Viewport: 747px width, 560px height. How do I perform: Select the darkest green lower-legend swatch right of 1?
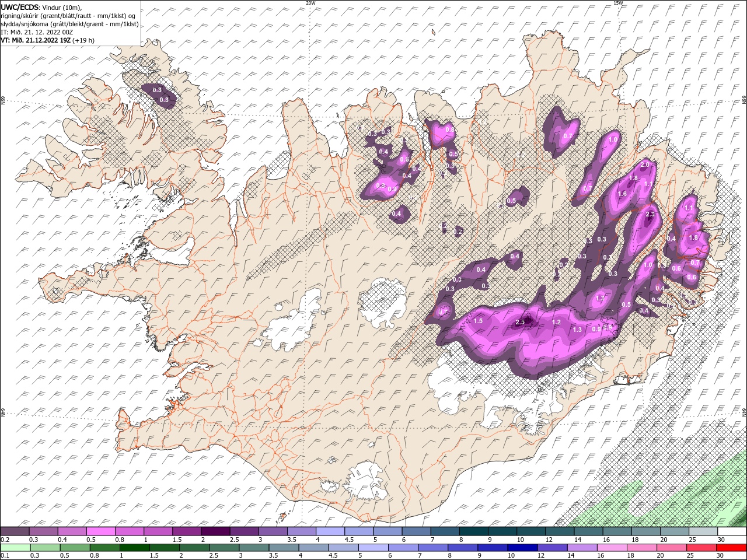[x=134, y=548]
